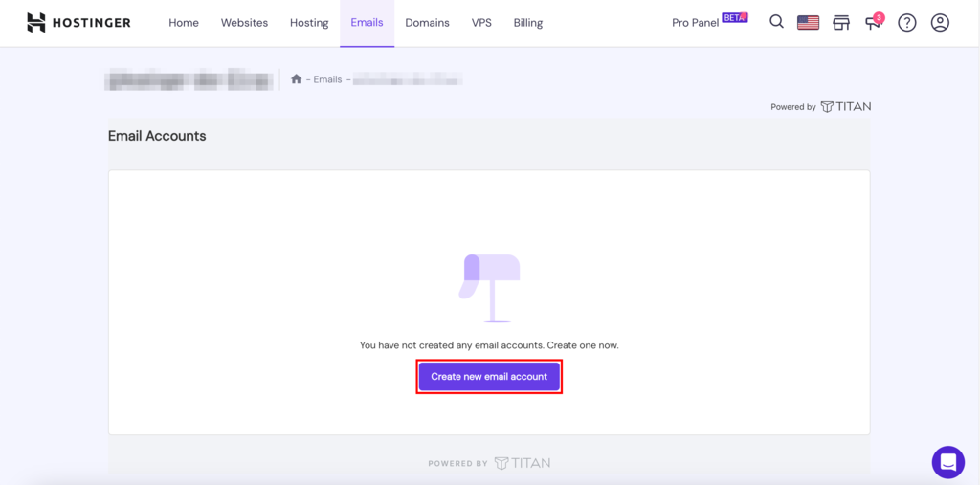980x485 pixels.
Task: View notifications from the megaphone icon
Action: point(873,22)
